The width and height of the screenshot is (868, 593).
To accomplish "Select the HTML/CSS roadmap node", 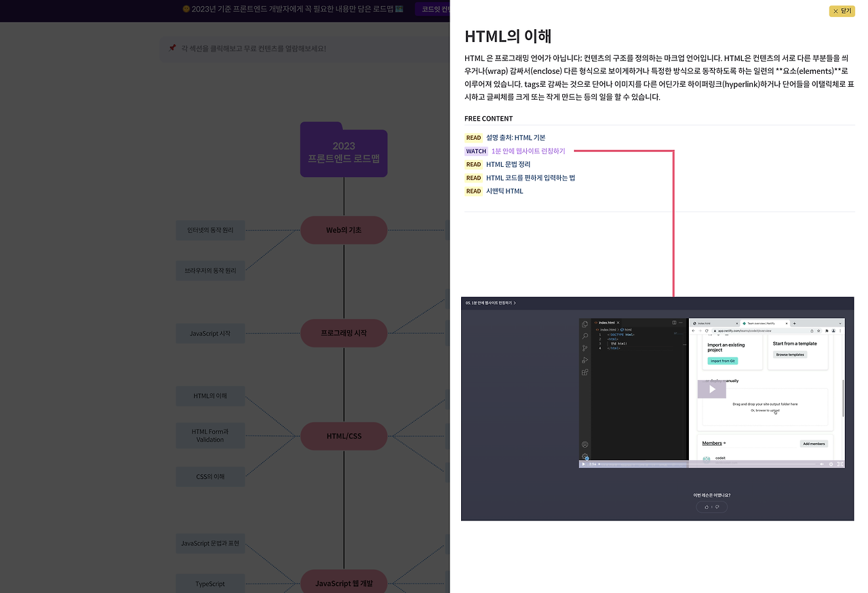I will [x=344, y=436].
